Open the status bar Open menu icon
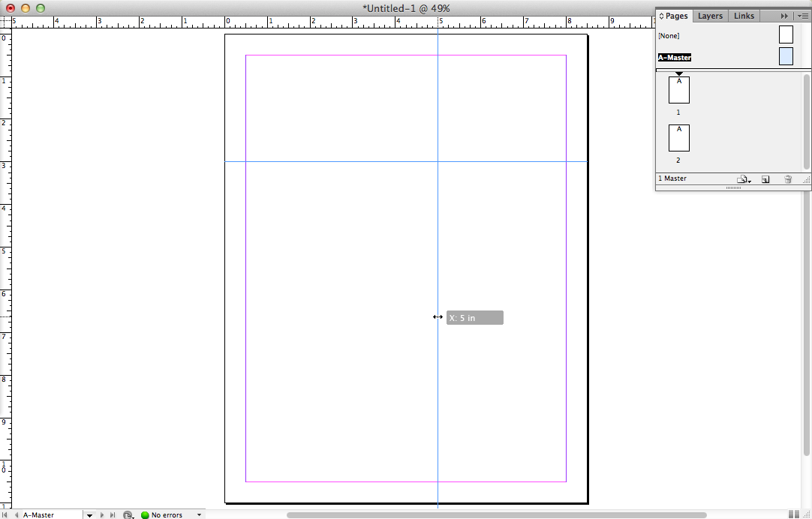The image size is (812, 519). tap(128, 515)
